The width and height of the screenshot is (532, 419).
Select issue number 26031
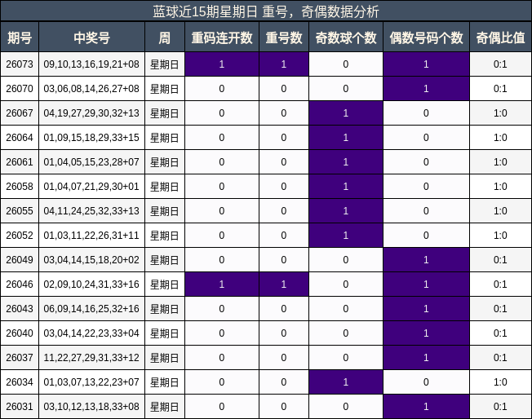20,406
